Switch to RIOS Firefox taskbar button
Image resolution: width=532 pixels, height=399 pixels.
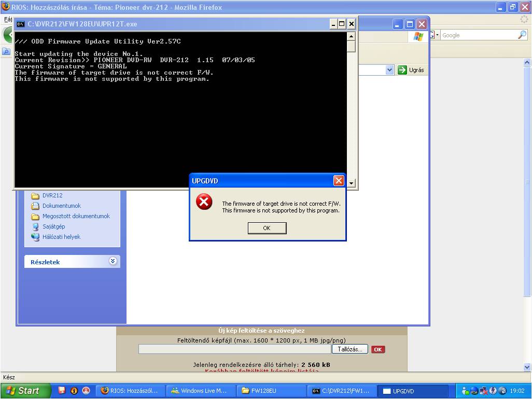pos(131,391)
